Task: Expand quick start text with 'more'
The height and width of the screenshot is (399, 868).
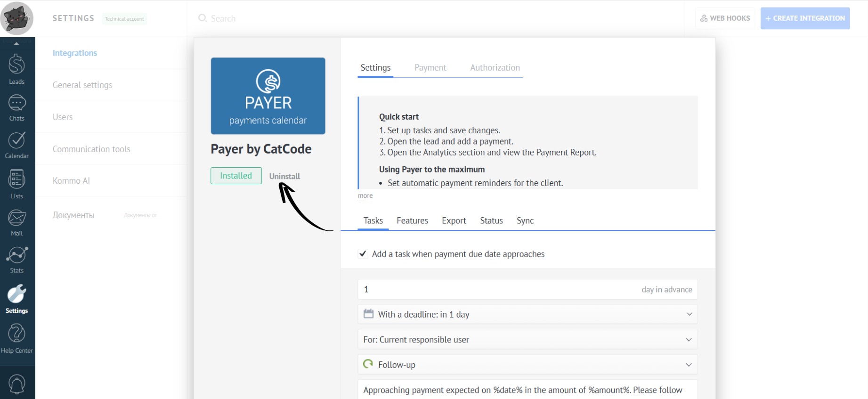Action: tap(365, 195)
